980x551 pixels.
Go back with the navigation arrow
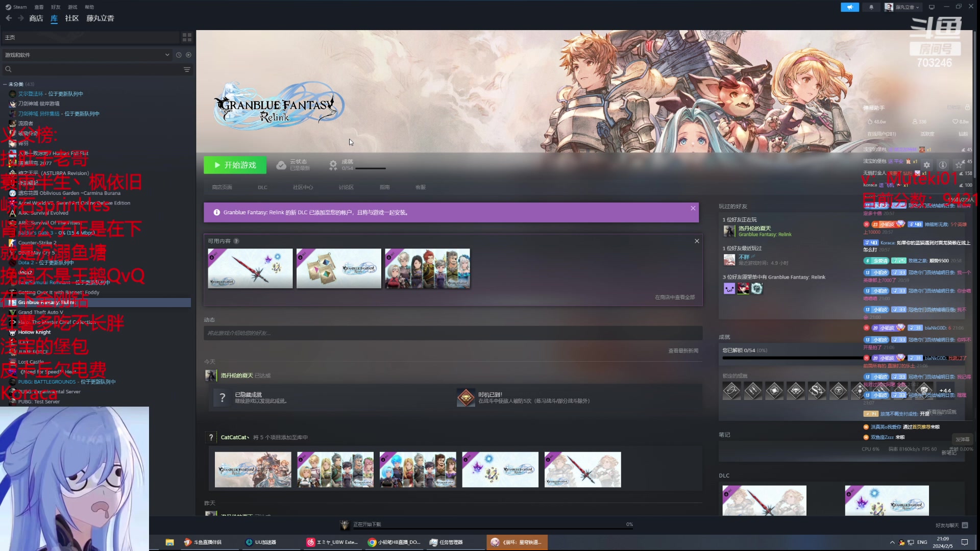click(x=9, y=18)
